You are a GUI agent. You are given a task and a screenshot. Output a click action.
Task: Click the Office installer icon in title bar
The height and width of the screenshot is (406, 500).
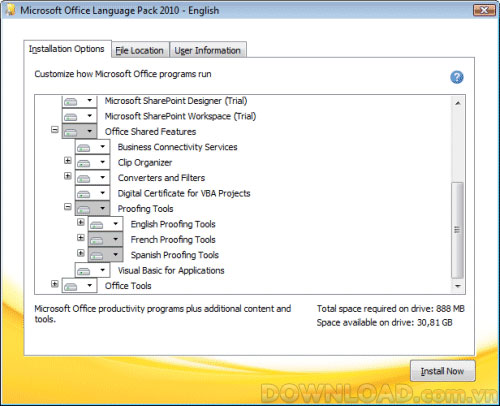[11, 10]
